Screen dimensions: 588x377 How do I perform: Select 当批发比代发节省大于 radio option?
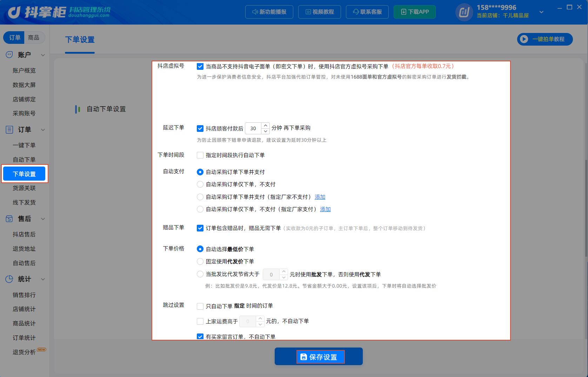pyautogui.click(x=200, y=274)
